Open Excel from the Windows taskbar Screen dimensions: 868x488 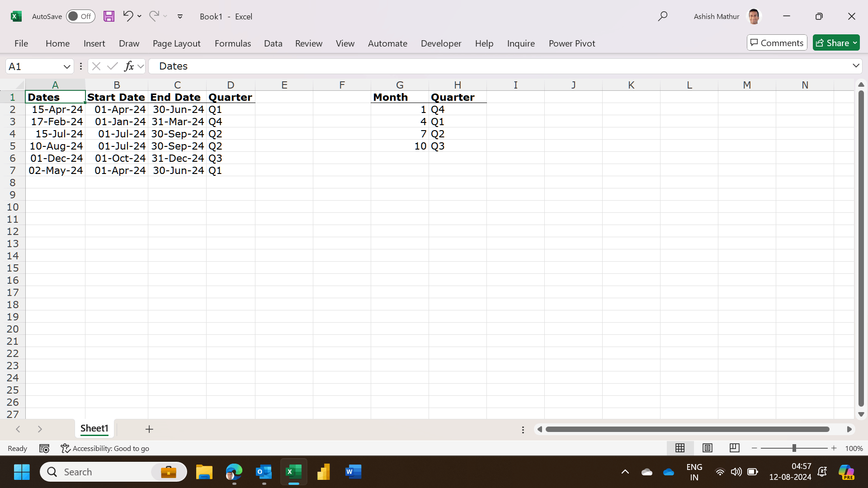294,472
